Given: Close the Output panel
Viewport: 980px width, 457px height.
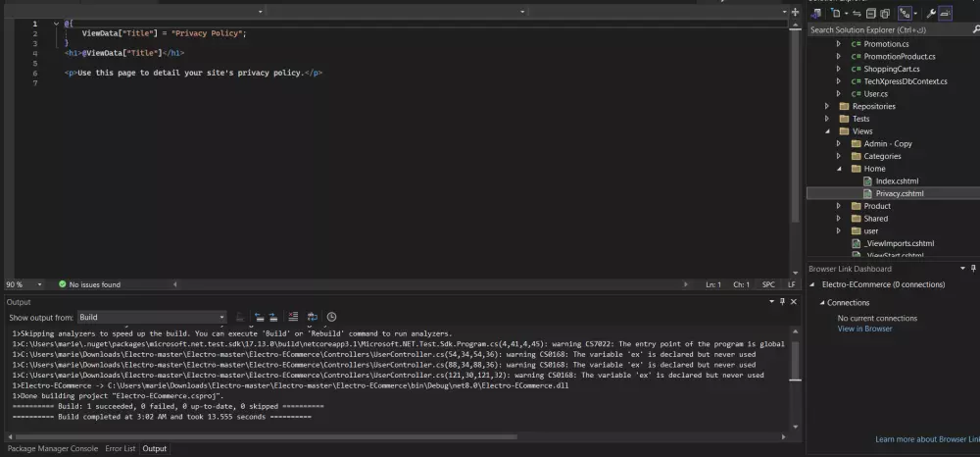Looking at the screenshot, I should tap(794, 302).
